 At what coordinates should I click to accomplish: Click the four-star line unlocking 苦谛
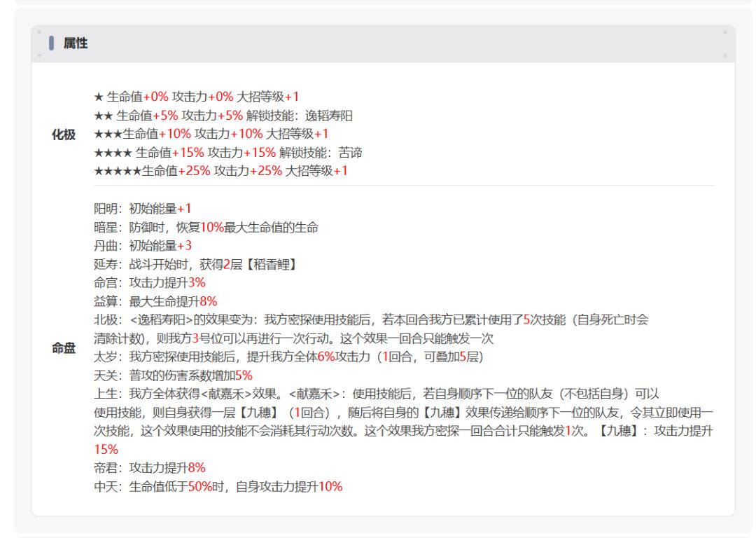click(228, 153)
